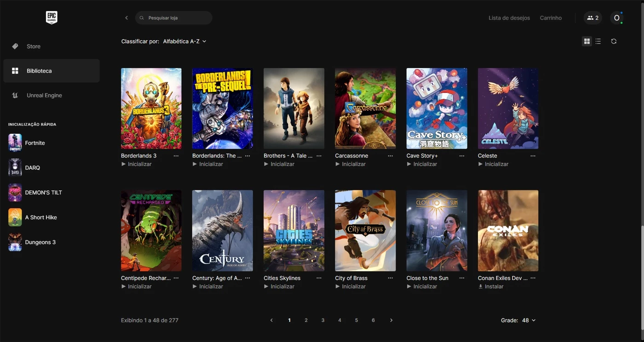644x342 pixels.
Task: Launch Fortnite from quick launch
Action: pyautogui.click(x=27, y=143)
